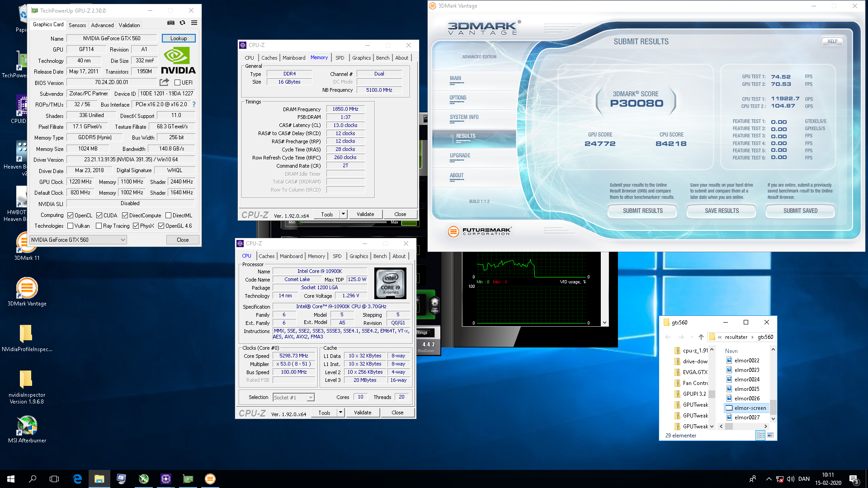This screenshot has height=488, width=868.
Task: Click the taskbar clock showing 10:11
Action: [x=828, y=479]
